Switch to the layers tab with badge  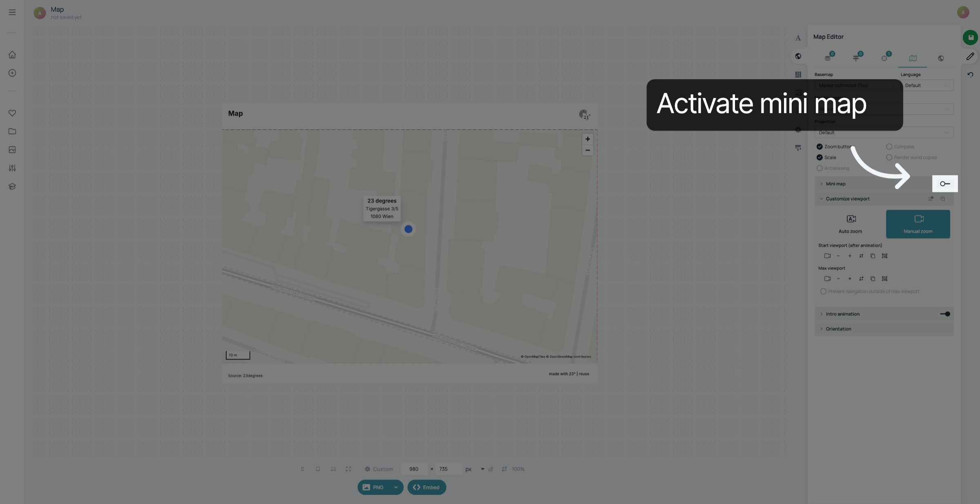point(828,58)
